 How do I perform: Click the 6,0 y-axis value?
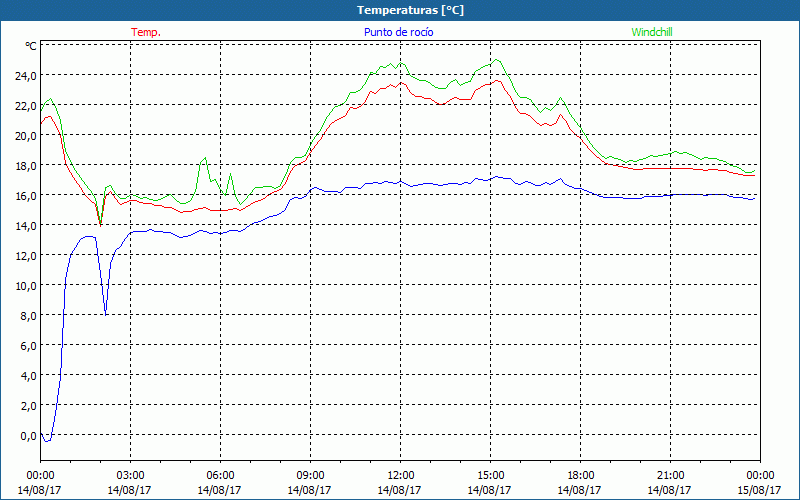[29, 346]
